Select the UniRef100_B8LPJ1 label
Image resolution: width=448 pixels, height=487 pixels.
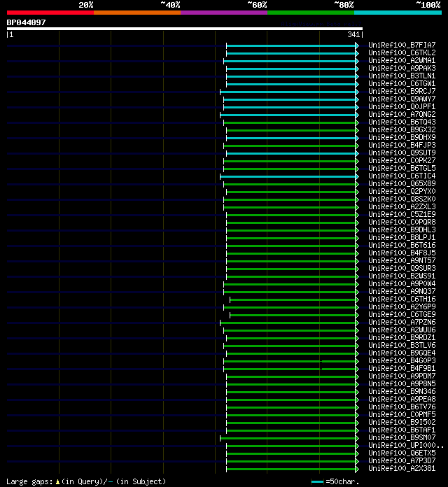click(402, 237)
